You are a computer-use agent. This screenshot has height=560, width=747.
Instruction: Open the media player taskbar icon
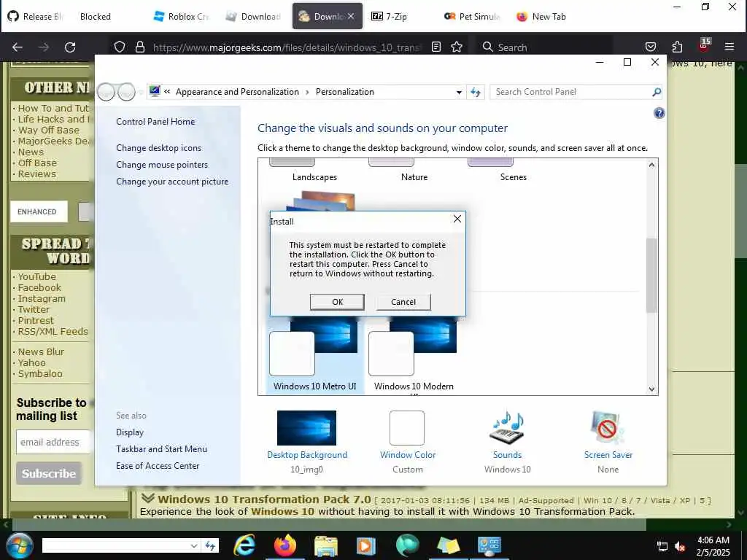pyautogui.click(x=366, y=545)
